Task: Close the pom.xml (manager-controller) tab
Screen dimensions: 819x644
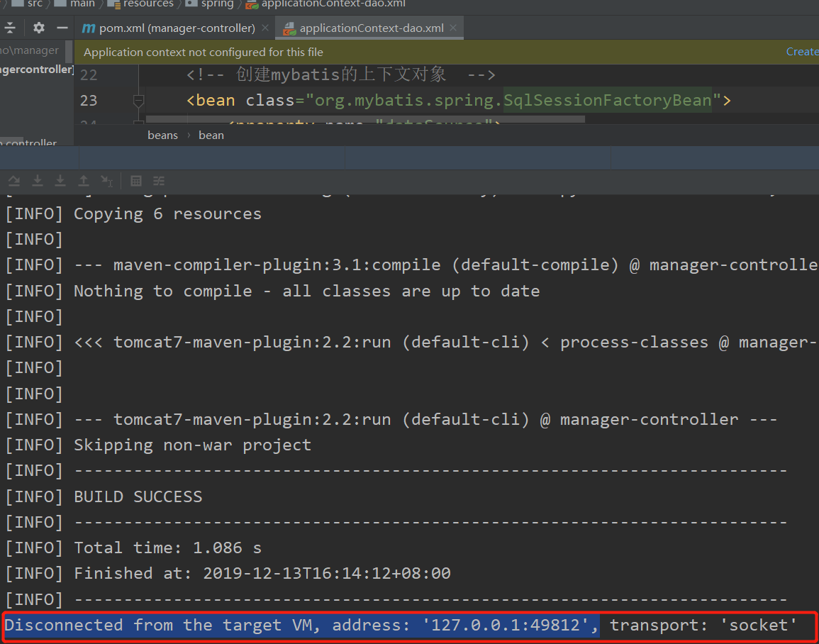Action: click(265, 28)
